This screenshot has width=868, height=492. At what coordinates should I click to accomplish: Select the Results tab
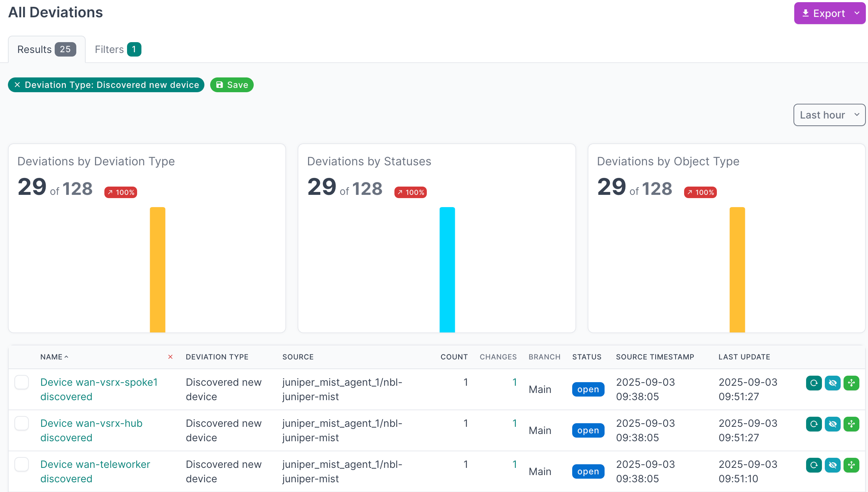pos(46,49)
